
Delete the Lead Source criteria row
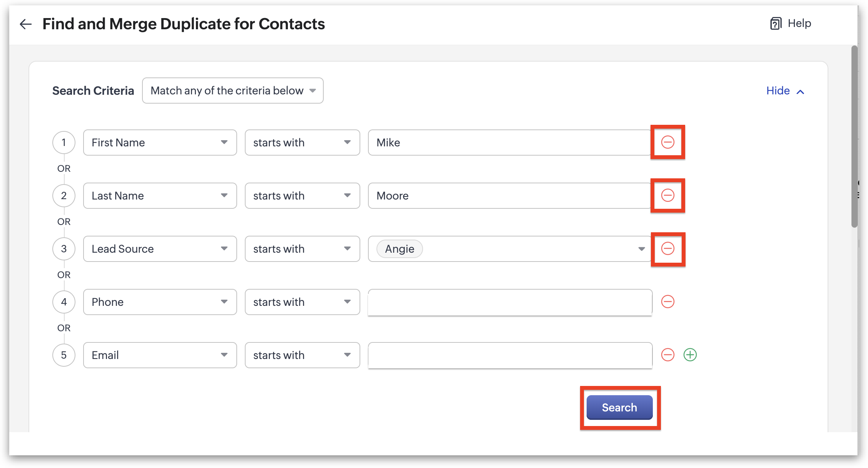667,248
